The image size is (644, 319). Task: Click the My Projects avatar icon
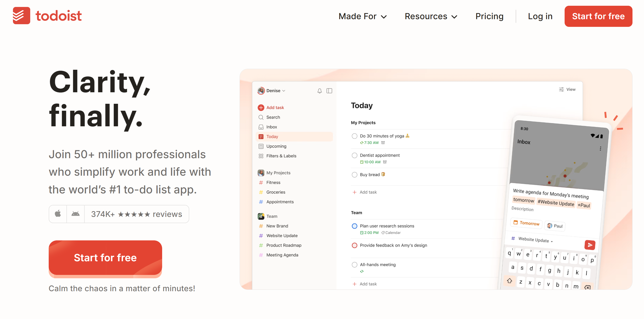[x=261, y=173]
